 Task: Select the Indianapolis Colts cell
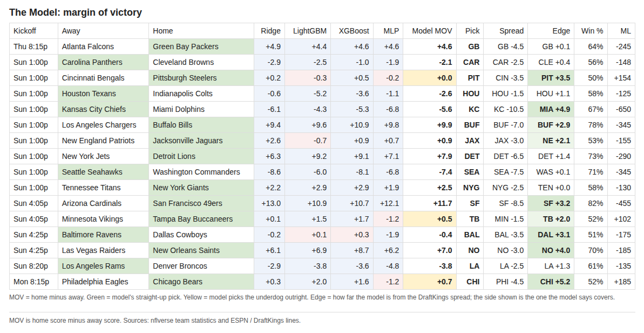pos(201,94)
